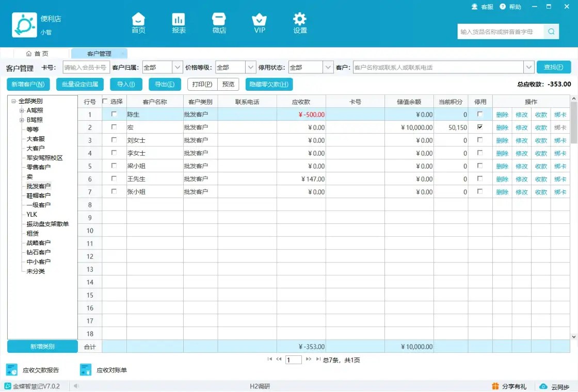578x392 pixels.
Task: Click 删除 link for 陈生
Action: coord(502,115)
